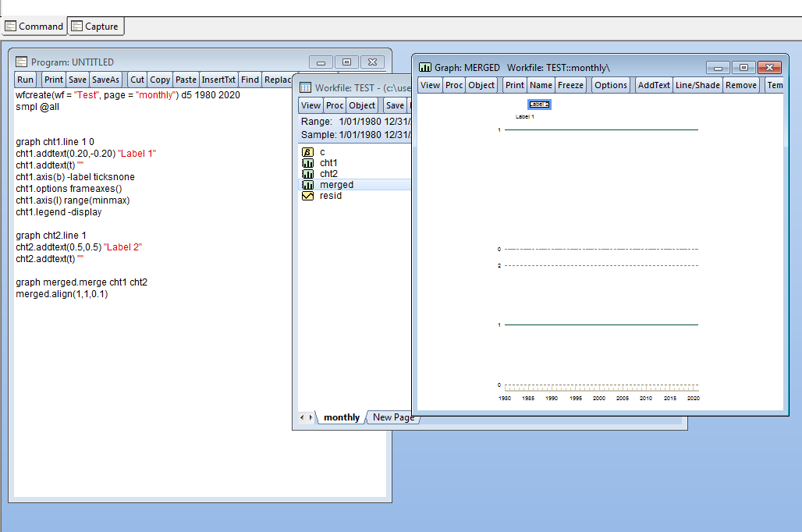Click SaveAs in the program toolbar

pos(105,80)
